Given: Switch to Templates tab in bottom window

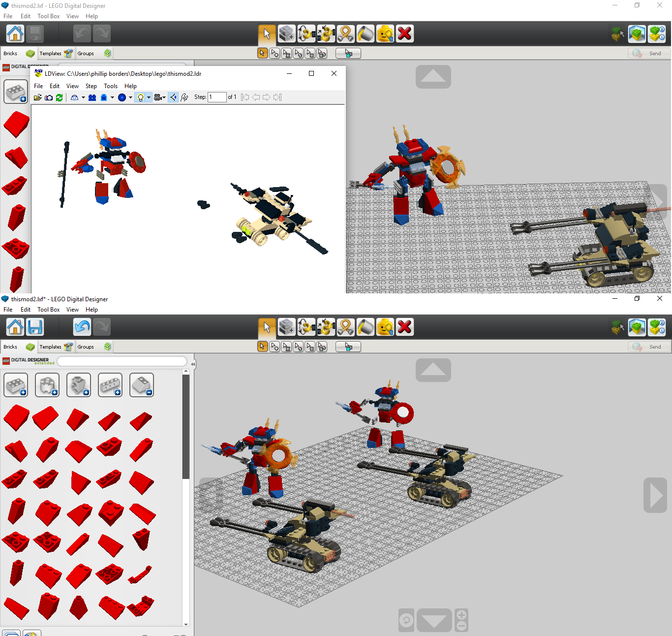Looking at the screenshot, I should (x=56, y=347).
